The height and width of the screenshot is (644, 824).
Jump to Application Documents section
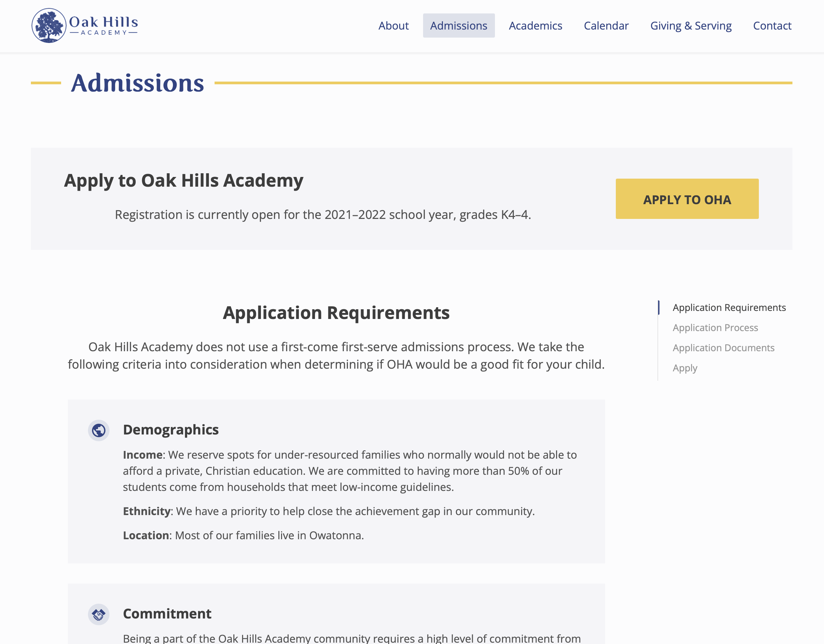click(x=723, y=348)
